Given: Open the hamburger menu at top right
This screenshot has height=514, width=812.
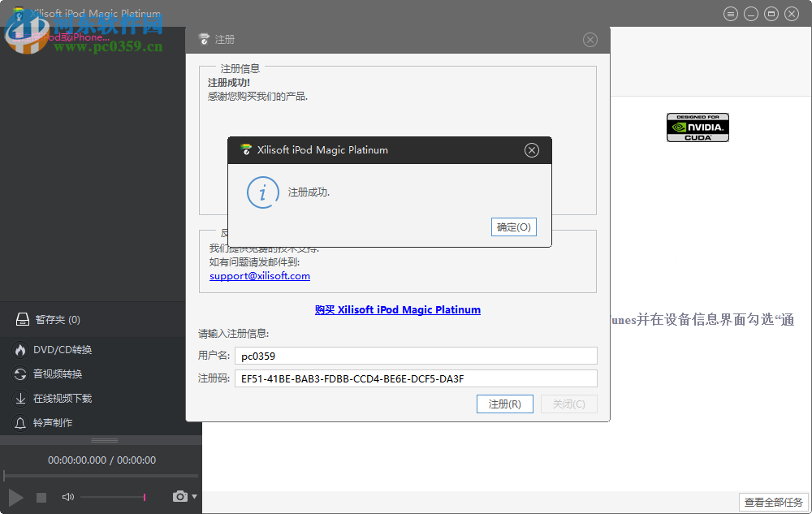Looking at the screenshot, I should (731, 13).
